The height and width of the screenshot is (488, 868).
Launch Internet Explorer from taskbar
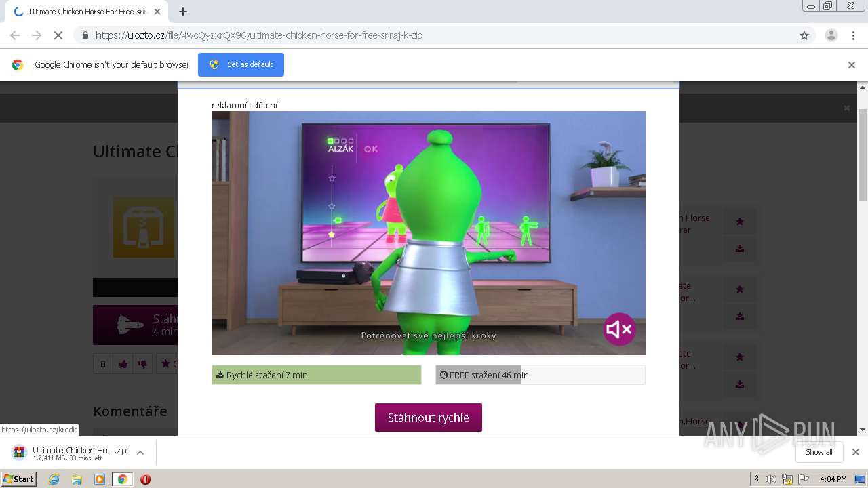point(54,479)
